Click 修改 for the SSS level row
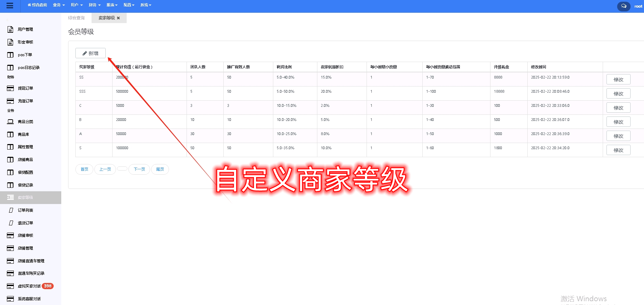Image resolution: width=644 pixels, height=305 pixels. pyautogui.click(x=618, y=94)
